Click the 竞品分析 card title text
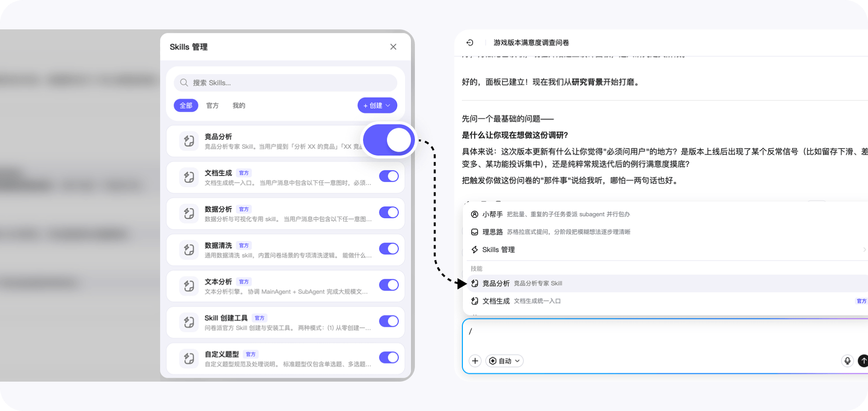The image size is (868, 411). 218,137
